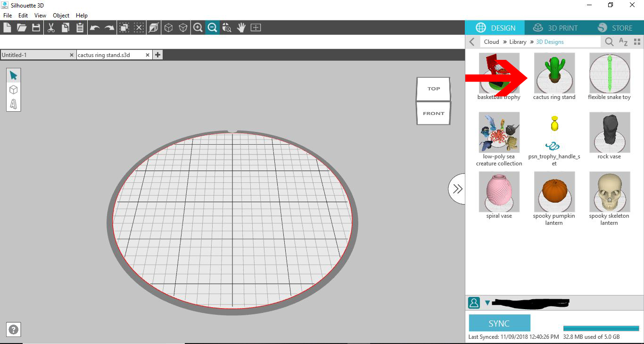
Task: Click the cube-with-pencil toolbar icon
Action: pos(154,28)
